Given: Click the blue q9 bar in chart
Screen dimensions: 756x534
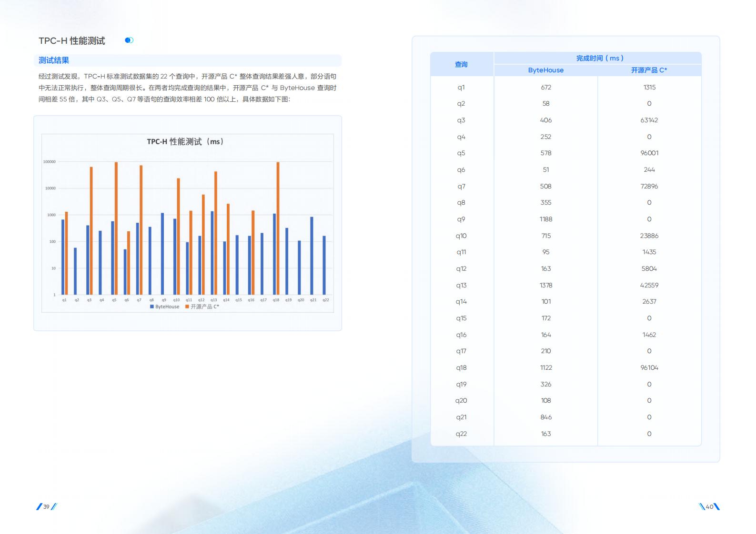Looking at the screenshot, I should tap(162, 254).
